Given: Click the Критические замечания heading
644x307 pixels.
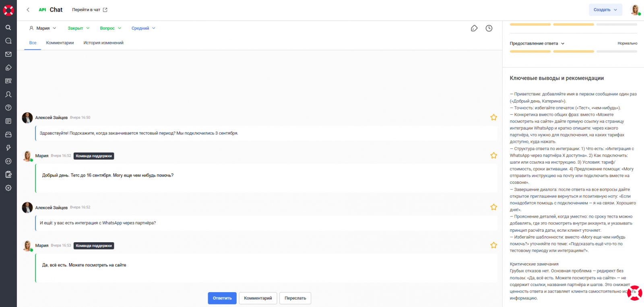Looking at the screenshot, I should coord(534,264).
